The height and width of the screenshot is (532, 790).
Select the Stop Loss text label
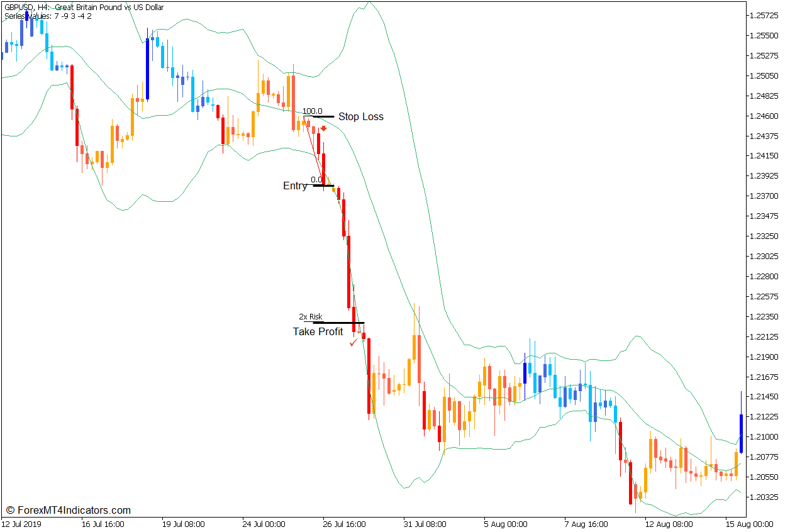coord(360,117)
